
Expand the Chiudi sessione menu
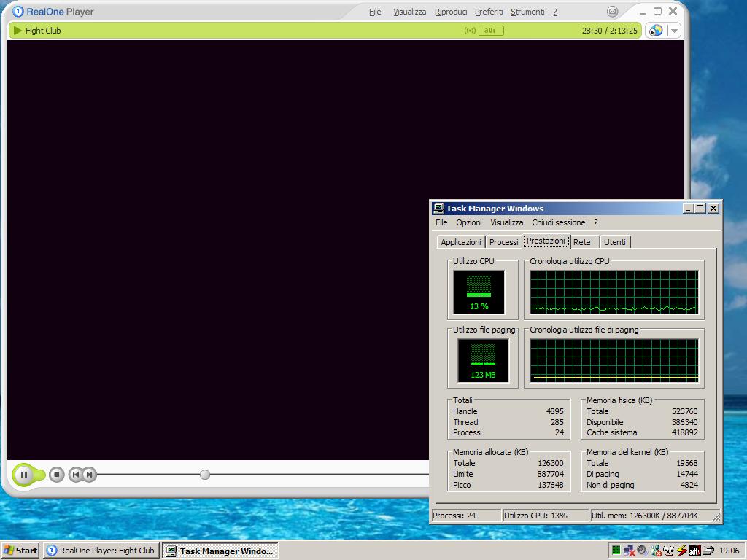(x=558, y=222)
